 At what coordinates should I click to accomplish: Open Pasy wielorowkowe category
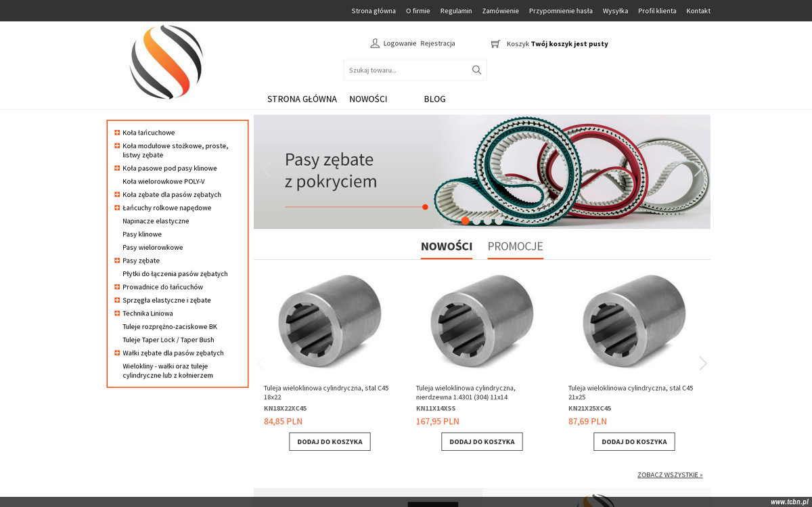[153, 247]
